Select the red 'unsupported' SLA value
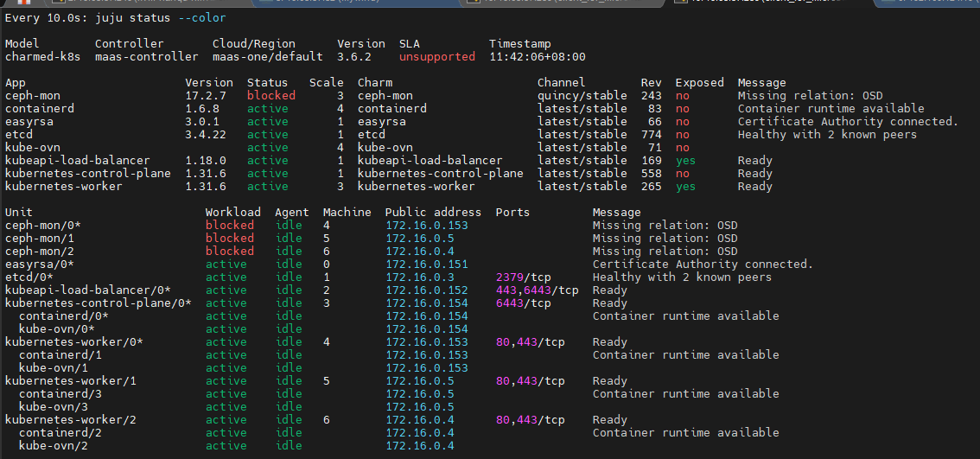 coord(437,57)
